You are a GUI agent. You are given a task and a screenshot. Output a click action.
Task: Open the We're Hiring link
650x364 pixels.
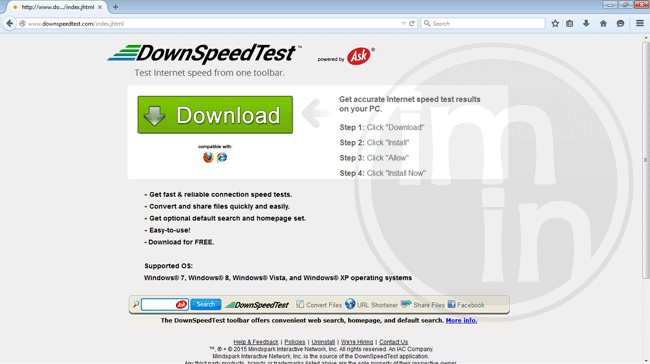click(357, 342)
